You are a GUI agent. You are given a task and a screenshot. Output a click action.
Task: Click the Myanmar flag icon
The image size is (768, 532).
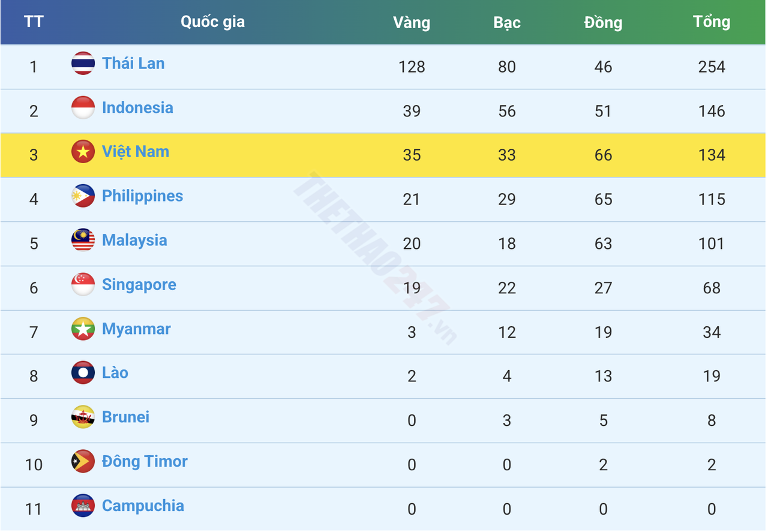pos(83,329)
